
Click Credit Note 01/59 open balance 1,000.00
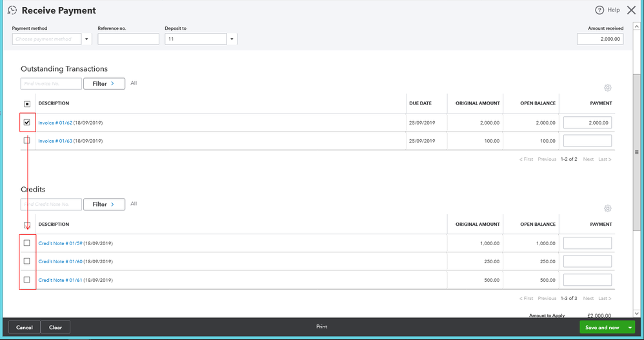click(x=545, y=243)
